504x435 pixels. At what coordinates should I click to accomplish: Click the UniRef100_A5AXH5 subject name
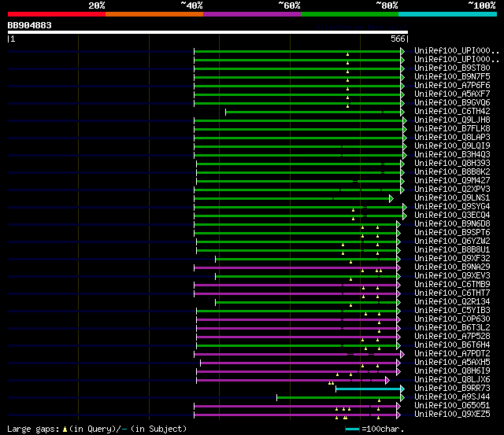click(x=452, y=363)
